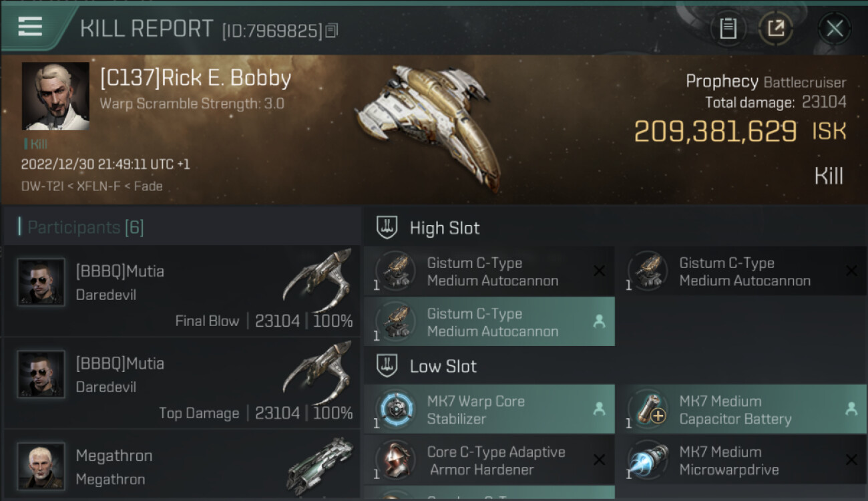View Rick E. Bobby's character portrait
Screen dimensions: 868x501
[x=55, y=96]
